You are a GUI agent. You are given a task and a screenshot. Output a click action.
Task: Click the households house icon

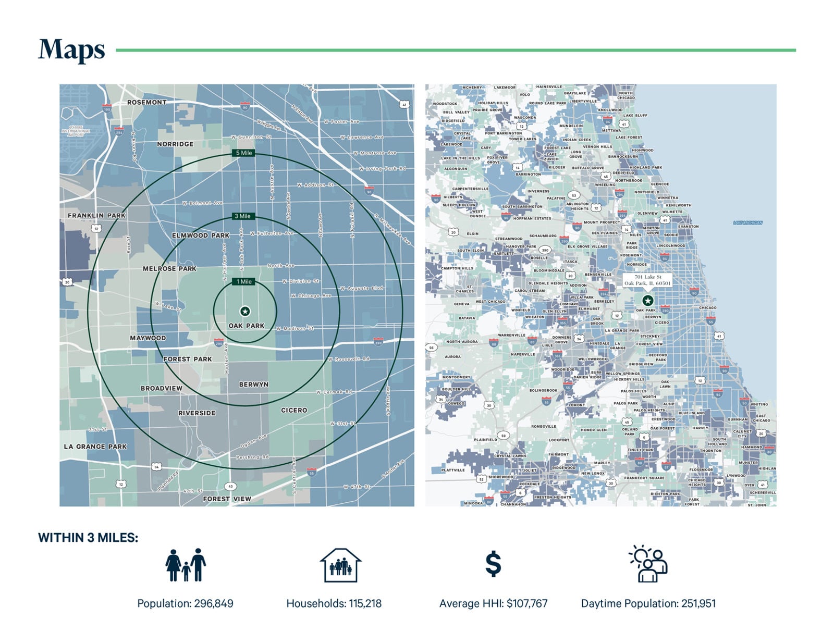click(340, 565)
